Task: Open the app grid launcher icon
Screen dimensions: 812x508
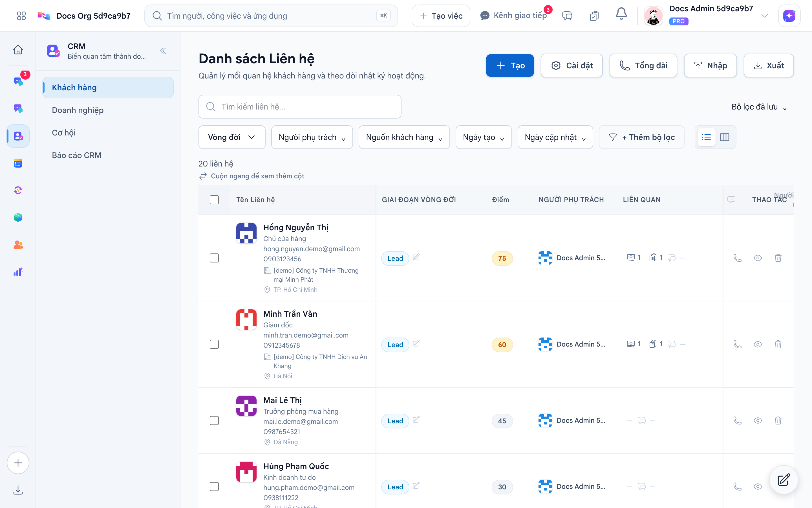Action: [x=21, y=16]
